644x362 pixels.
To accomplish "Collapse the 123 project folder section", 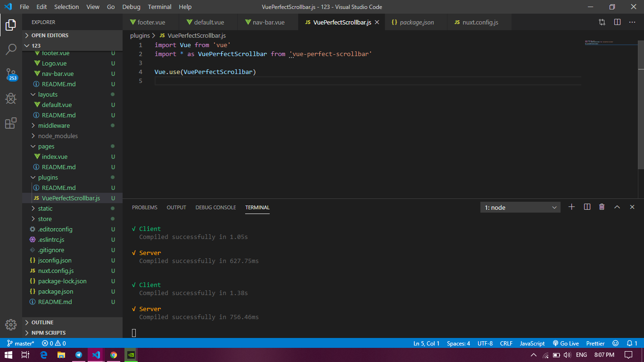I will [x=72, y=46].
